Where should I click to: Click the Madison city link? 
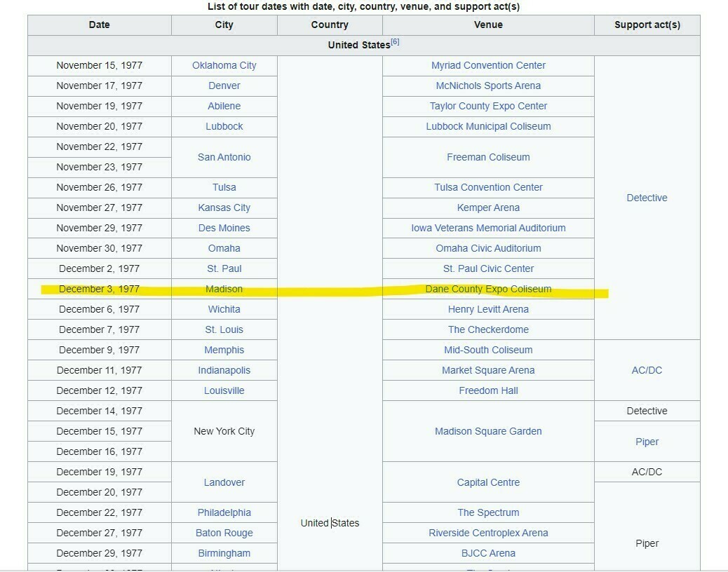pyautogui.click(x=224, y=289)
